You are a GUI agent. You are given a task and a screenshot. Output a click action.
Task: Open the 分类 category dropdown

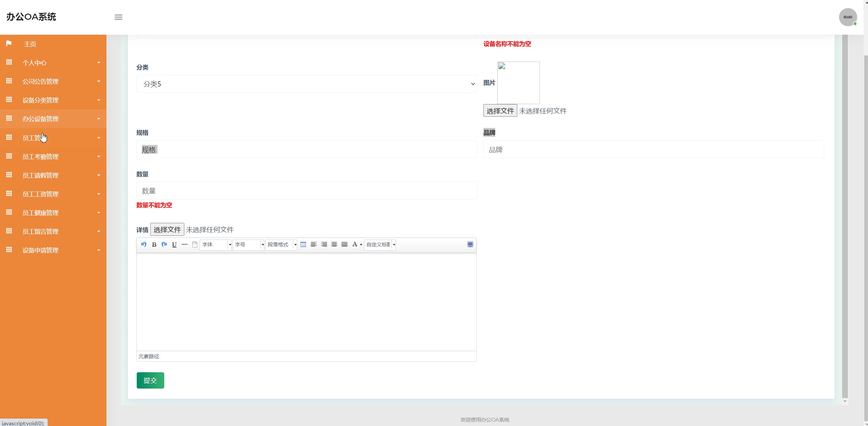(306, 84)
